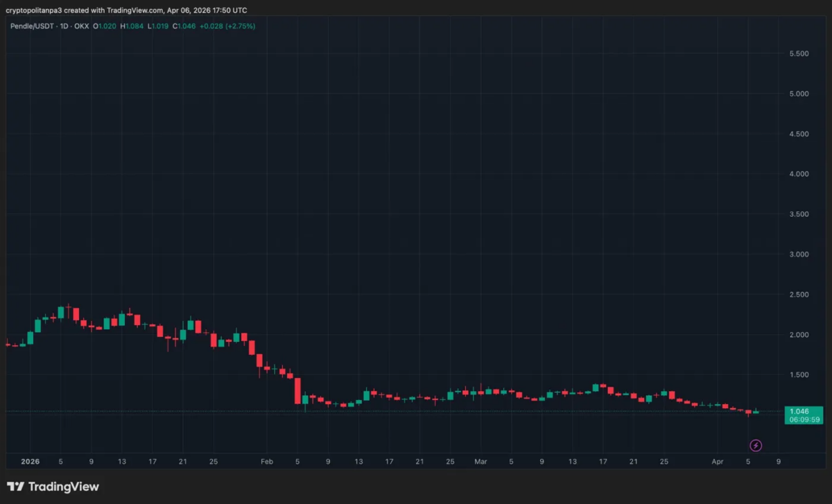
Task: Click the TradingView logo at bottom left
Action: click(x=53, y=487)
